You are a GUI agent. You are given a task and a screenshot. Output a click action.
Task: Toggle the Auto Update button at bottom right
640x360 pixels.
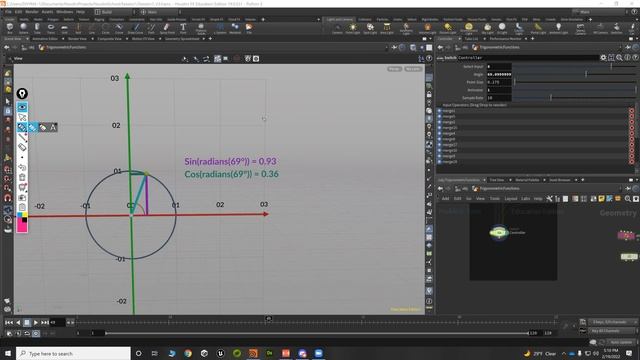[x=621, y=342]
